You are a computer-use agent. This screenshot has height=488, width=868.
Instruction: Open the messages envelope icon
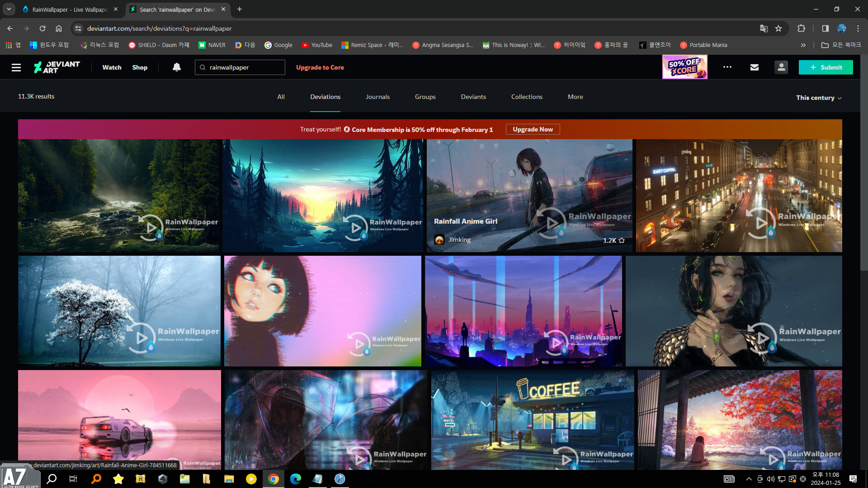[x=755, y=67]
